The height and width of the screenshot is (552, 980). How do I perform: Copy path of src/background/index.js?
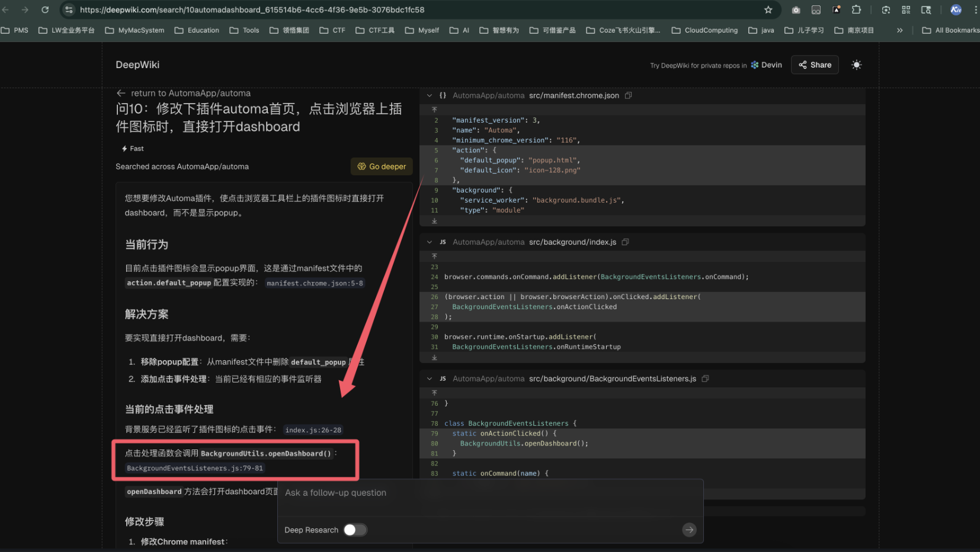pyautogui.click(x=625, y=242)
